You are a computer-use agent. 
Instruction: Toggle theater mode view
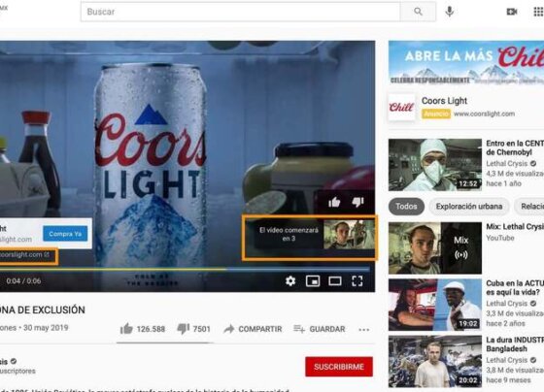click(335, 280)
